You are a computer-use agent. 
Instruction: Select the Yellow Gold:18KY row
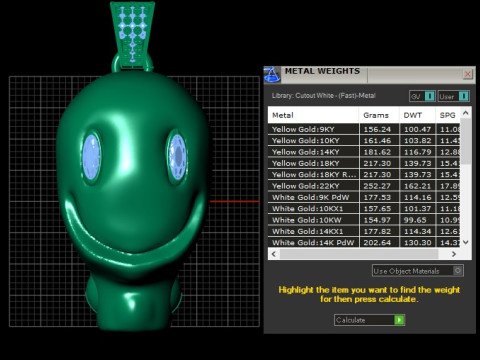click(364, 163)
